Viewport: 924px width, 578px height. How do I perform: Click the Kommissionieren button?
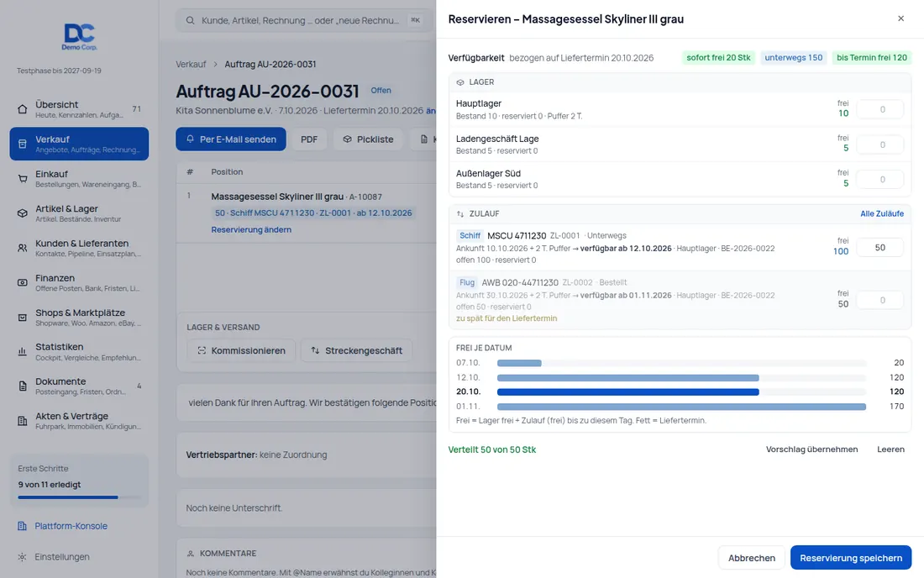tap(241, 350)
